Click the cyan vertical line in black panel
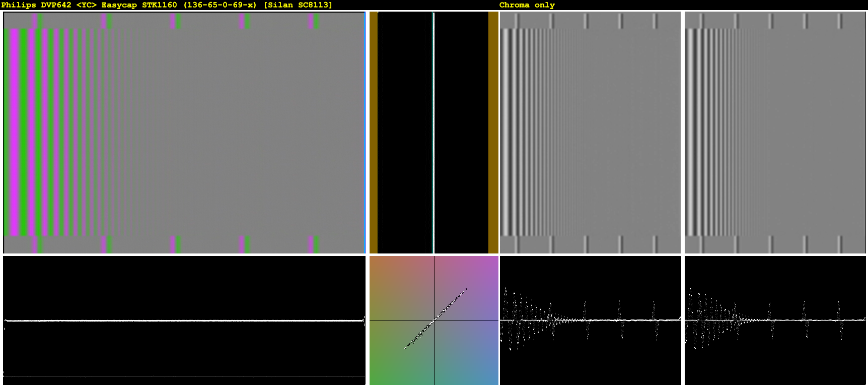This screenshot has width=868, height=385. point(433,133)
